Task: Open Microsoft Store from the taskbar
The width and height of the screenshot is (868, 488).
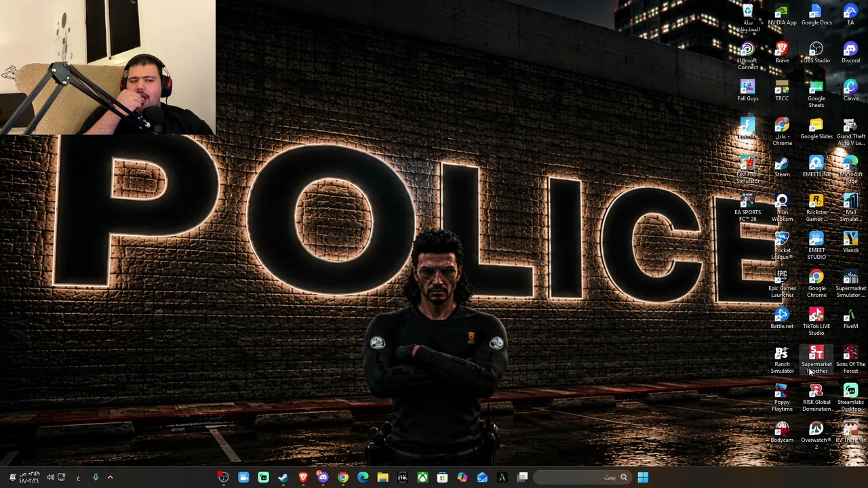Action: pyautogui.click(x=442, y=477)
